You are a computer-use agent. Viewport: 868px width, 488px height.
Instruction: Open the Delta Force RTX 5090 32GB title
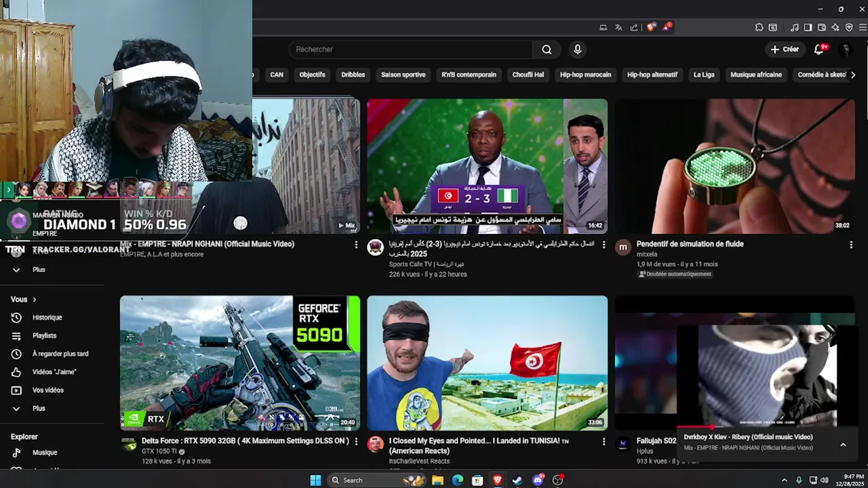click(245, 441)
